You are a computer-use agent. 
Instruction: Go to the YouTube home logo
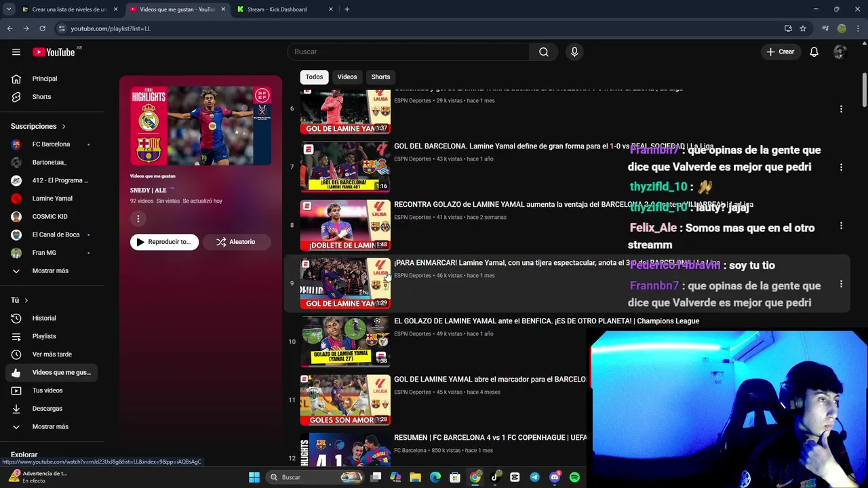[54, 52]
